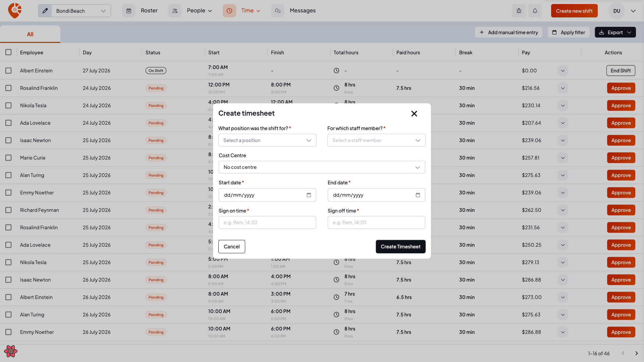
Task: Expand the Export dropdown
Action: (615, 32)
